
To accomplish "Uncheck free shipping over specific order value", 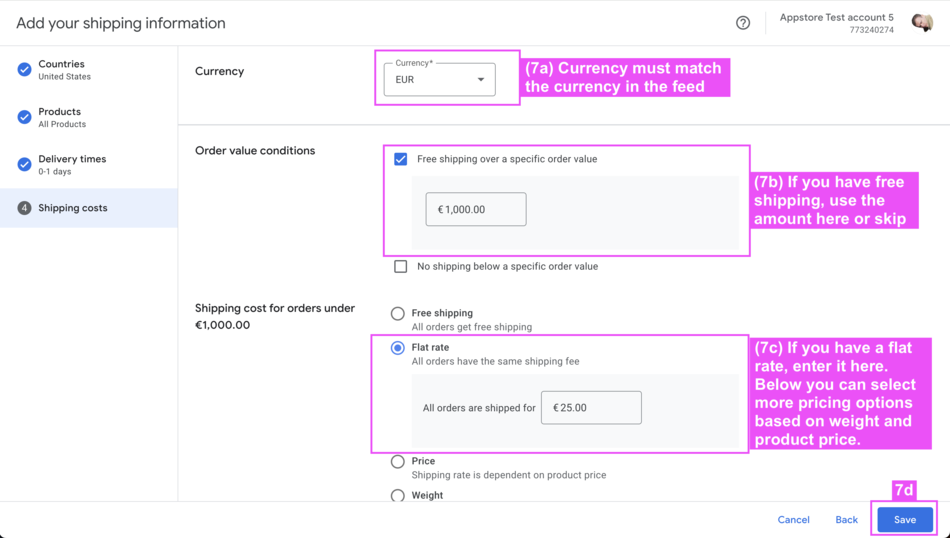I will [x=401, y=159].
